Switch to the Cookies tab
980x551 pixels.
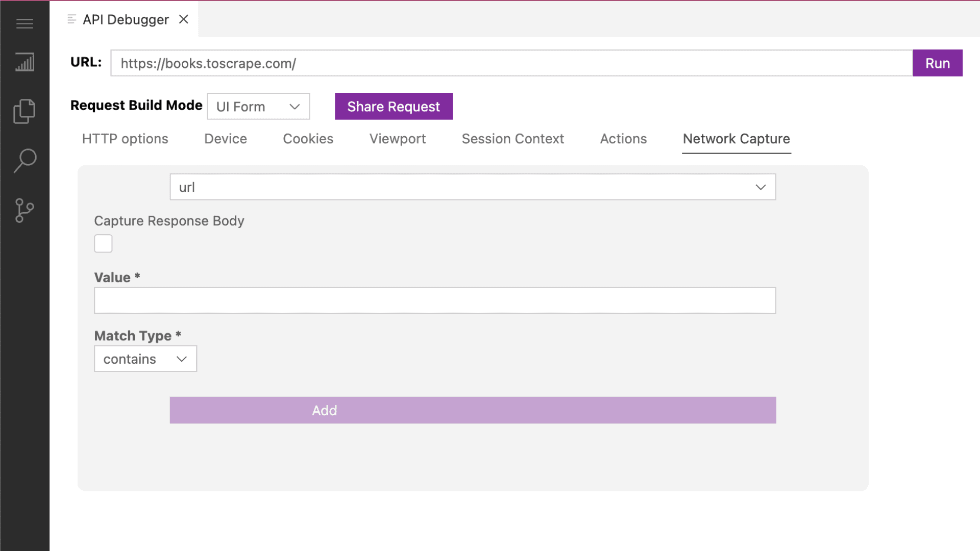[308, 139]
